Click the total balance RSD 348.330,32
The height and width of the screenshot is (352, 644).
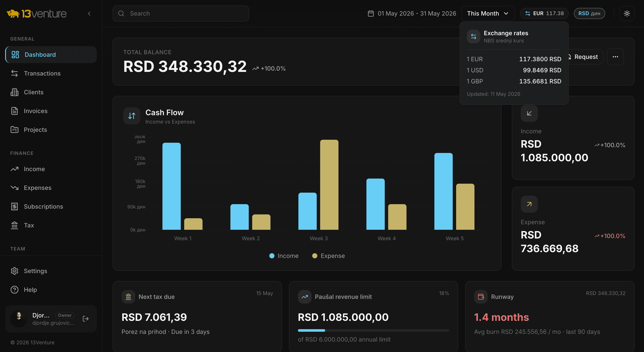coord(185,67)
